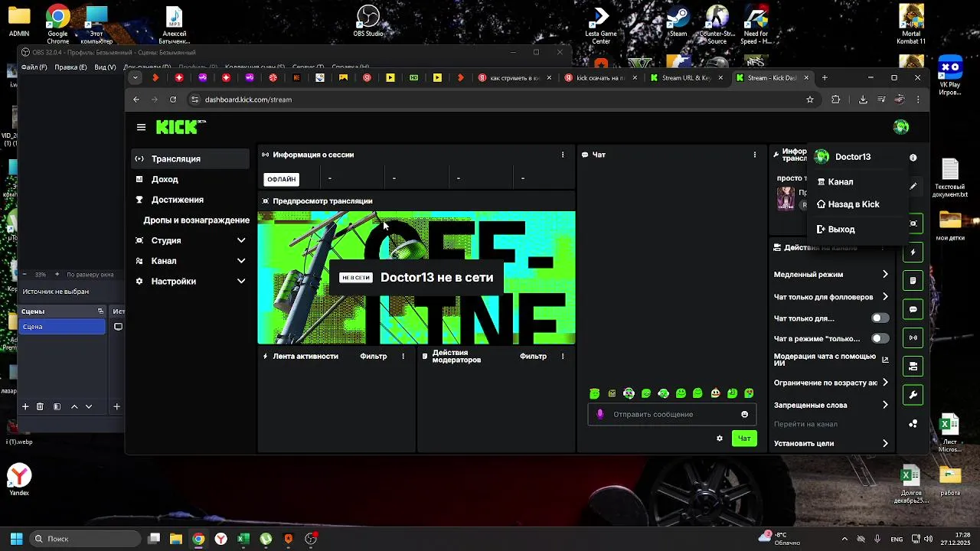The width and height of the screenshot is (980, 551).
Task: Bookmark the page with the star icon
Action: [810, 99]
